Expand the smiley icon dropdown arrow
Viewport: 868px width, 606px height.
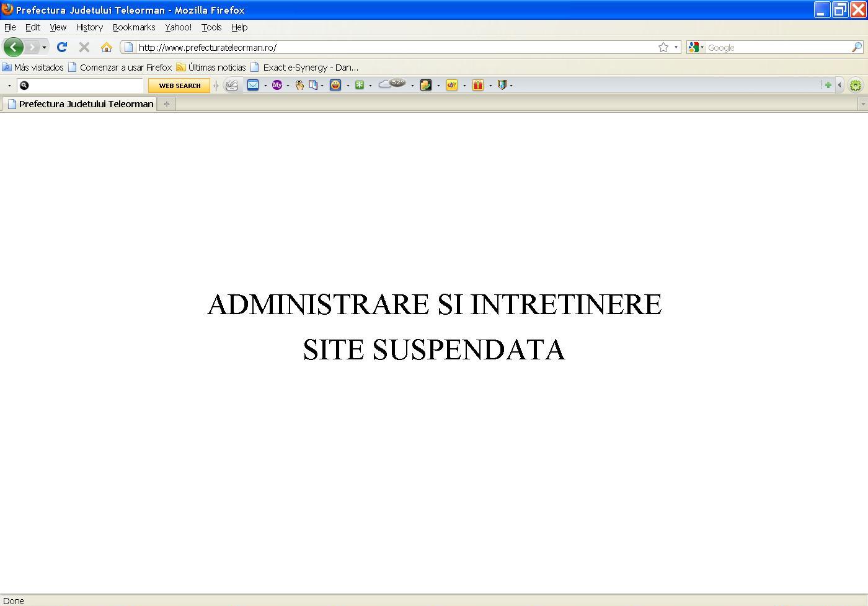tap(348, 86)
